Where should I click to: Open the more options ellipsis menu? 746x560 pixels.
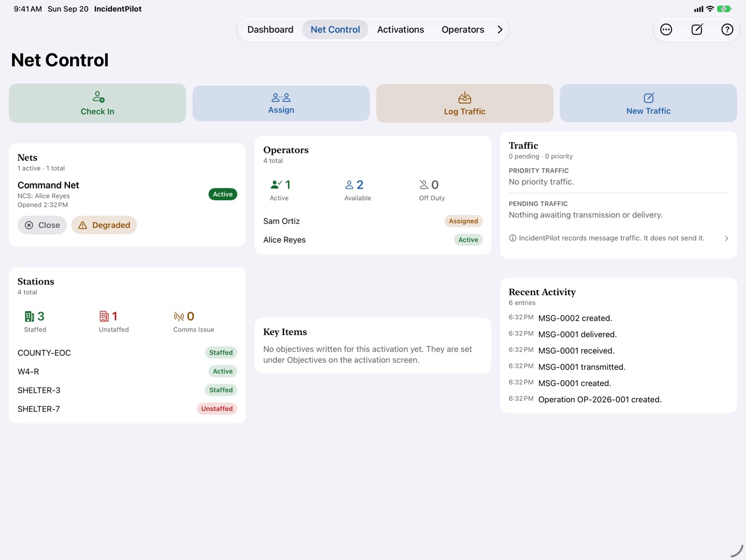tap(666, 30)
